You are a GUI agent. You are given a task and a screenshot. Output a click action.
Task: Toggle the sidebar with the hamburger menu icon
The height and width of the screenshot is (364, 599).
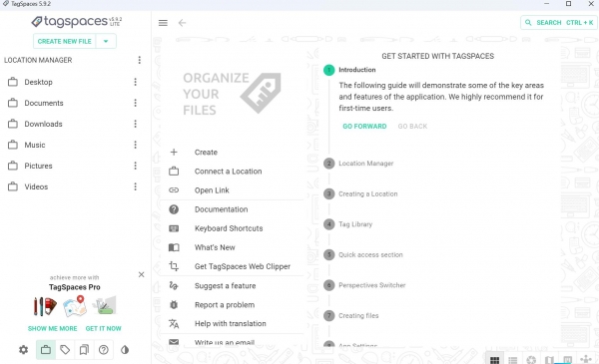163,23
